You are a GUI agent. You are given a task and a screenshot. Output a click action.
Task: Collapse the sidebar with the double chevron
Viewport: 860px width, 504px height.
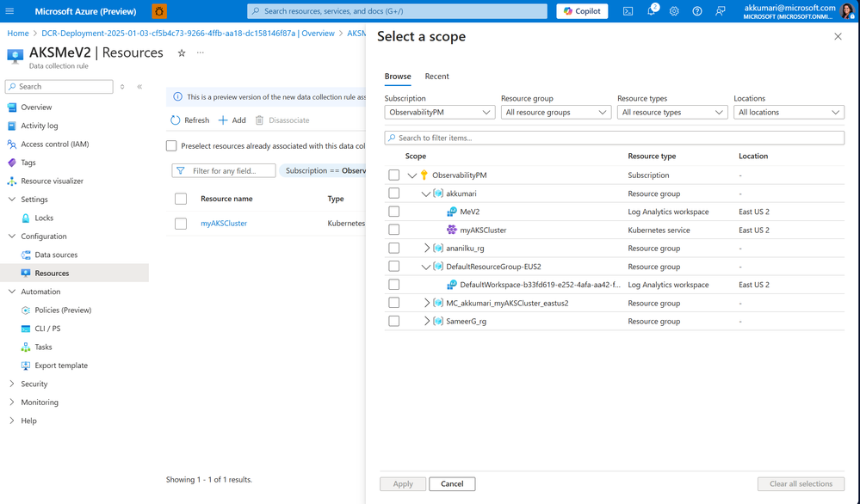139,87
